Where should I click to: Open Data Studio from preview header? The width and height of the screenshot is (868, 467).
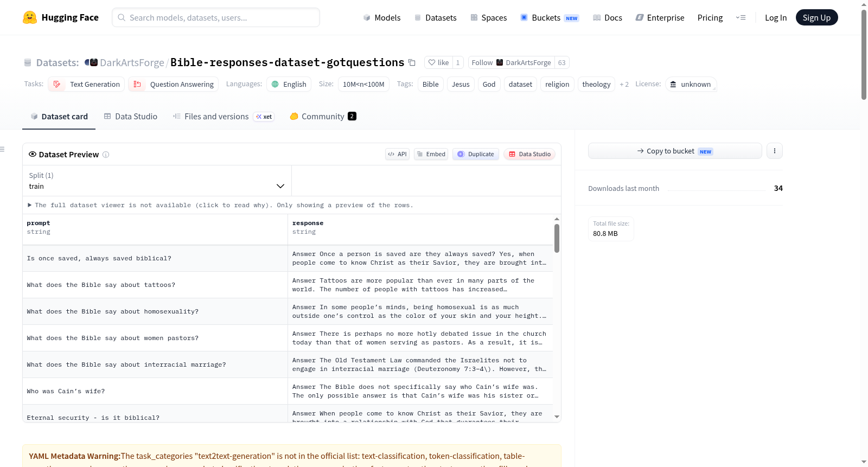(x=529, y=154)
